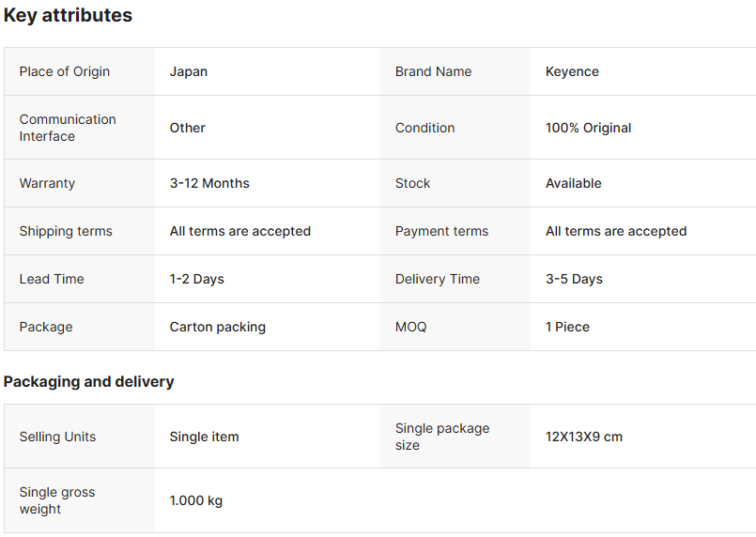Select the Carton packing value
756x537 pixels.
217,327
